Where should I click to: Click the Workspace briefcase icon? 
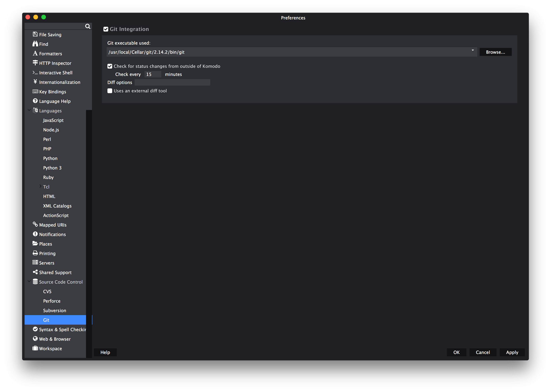[35, 348]
